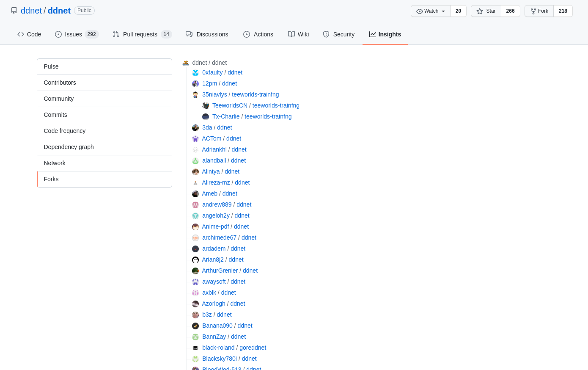Click the fork count 218
Viewport: 588px width, 370px height.
563,11
